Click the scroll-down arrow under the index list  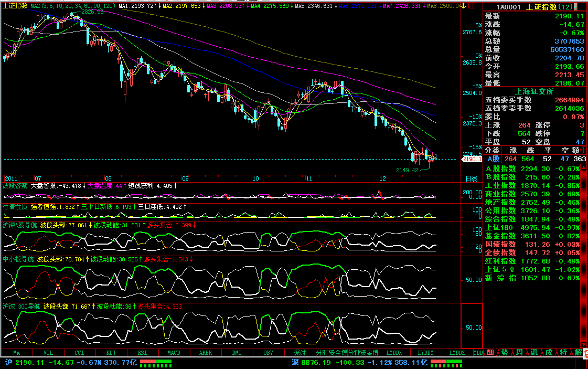tap(583, 345)
